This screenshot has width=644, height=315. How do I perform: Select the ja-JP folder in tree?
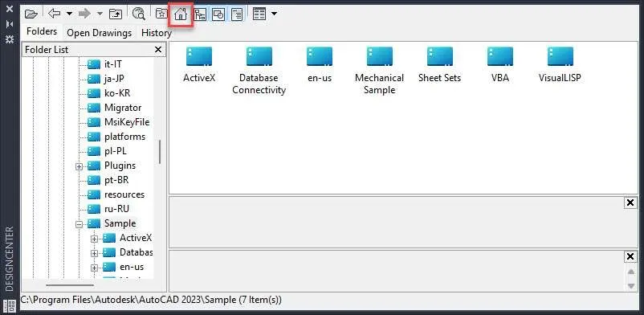click(x=105, y=79)
